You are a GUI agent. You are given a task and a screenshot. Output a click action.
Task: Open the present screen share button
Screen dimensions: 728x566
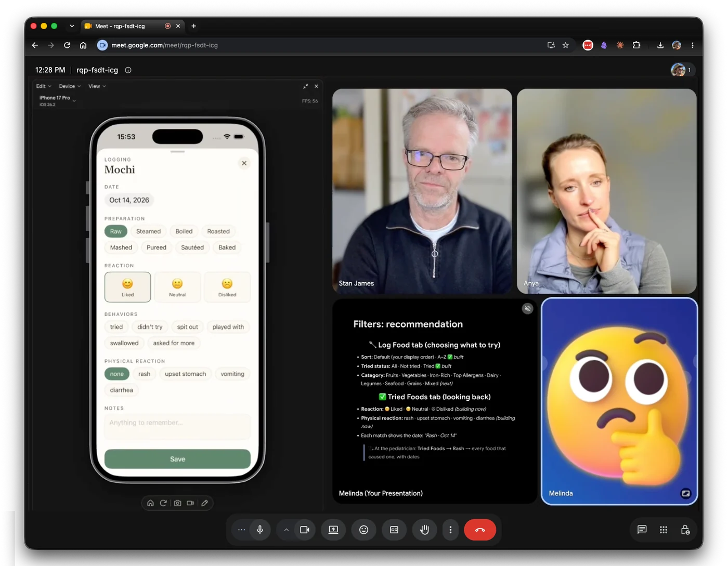(333, 530)
